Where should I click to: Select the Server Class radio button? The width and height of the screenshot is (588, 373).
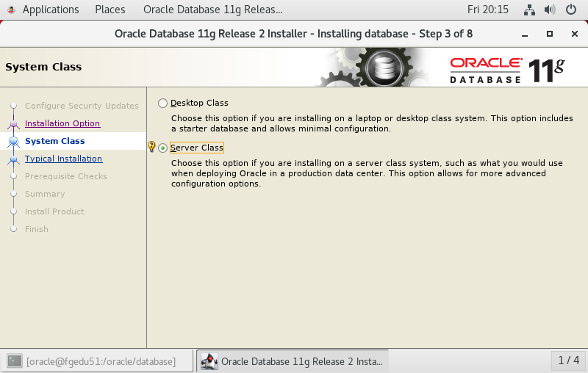coord(162,148)
